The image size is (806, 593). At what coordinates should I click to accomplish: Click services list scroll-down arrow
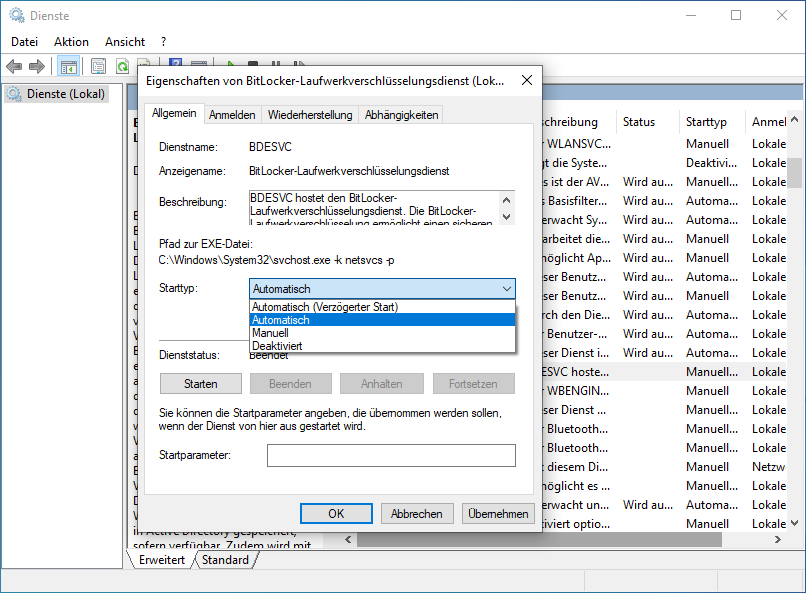click(x=795, y=523)
